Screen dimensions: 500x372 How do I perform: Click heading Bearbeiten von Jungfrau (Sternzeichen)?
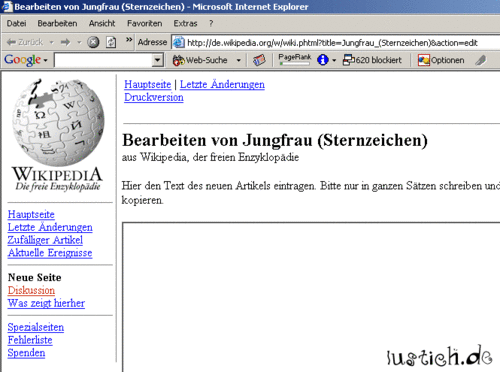(275, 140)
